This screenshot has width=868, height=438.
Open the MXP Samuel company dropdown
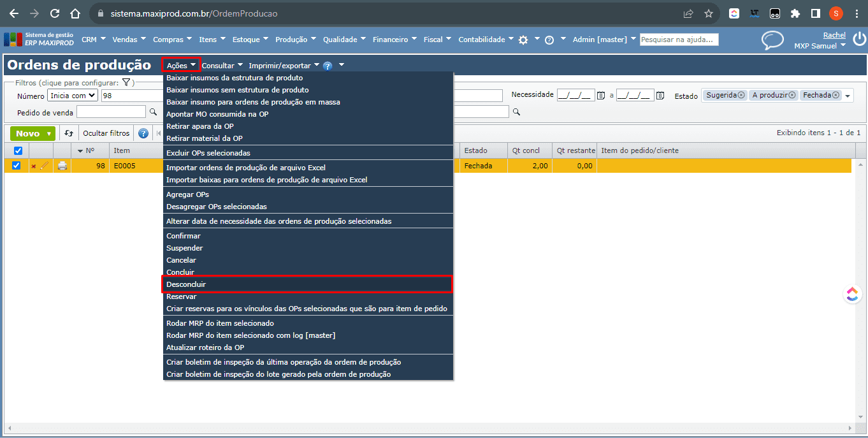(x=820, y=46)
